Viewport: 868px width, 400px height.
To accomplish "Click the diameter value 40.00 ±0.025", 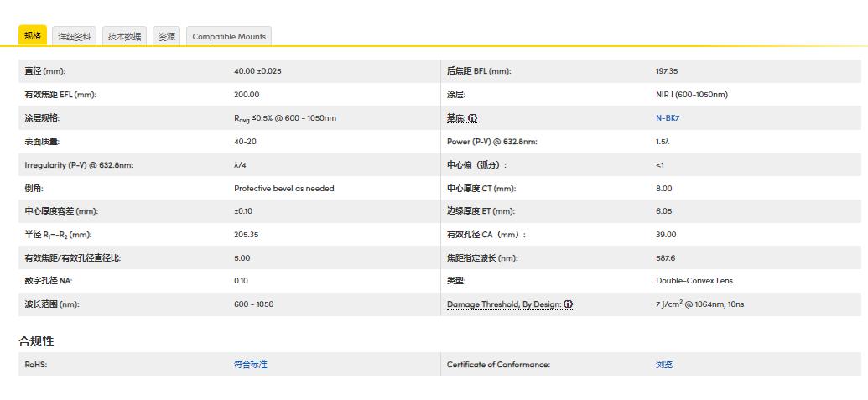I will coord(257,71).
